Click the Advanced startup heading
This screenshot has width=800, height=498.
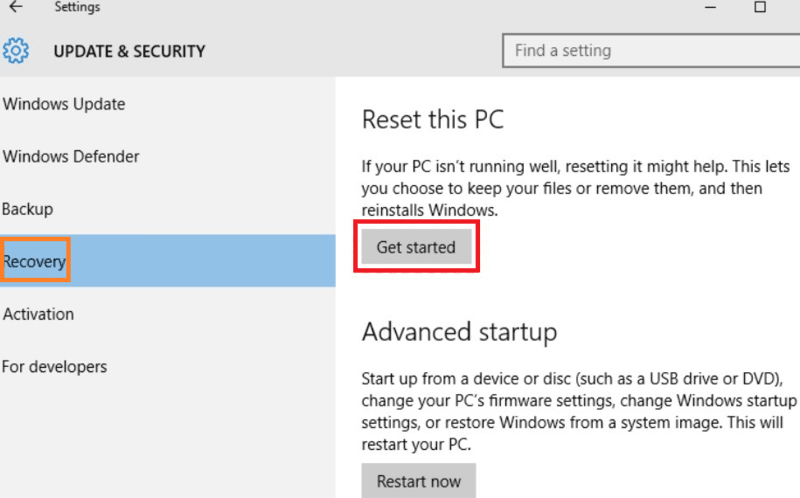459,331
